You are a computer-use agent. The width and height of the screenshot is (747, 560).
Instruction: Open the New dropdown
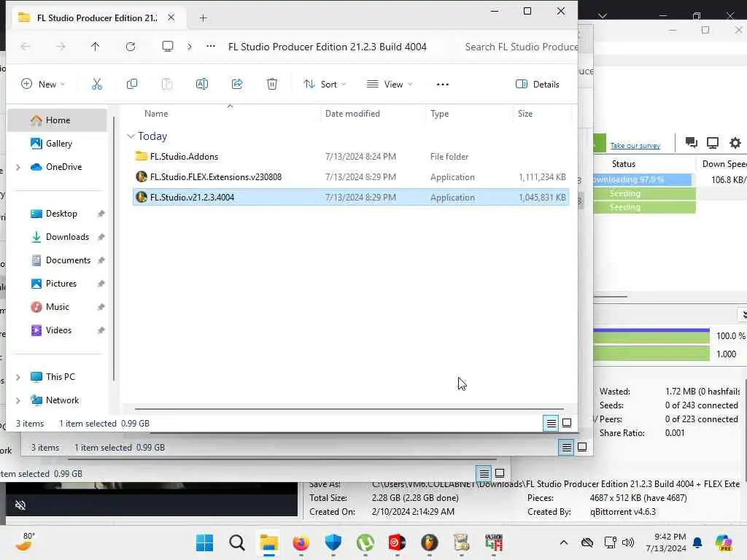[x=43, y=85]
